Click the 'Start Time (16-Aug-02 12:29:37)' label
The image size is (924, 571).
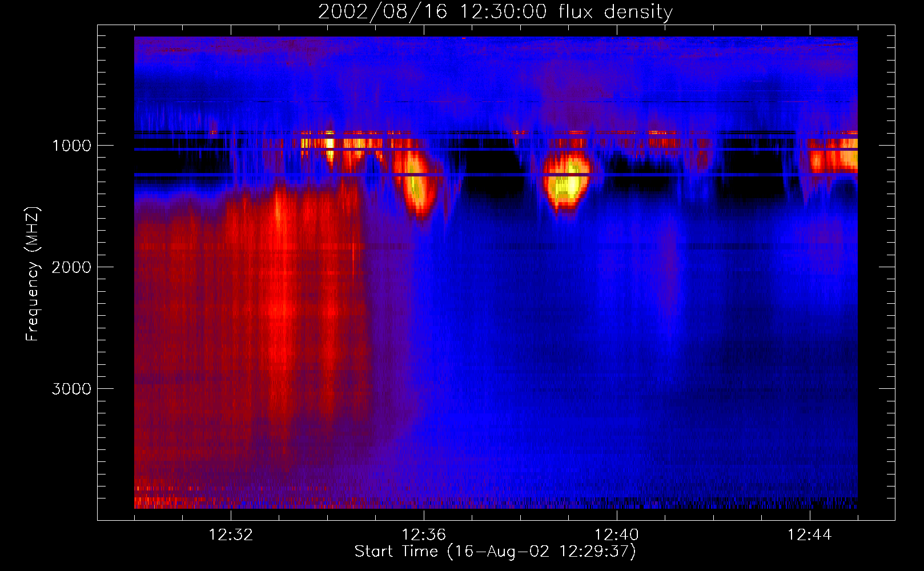click(495, 552)
